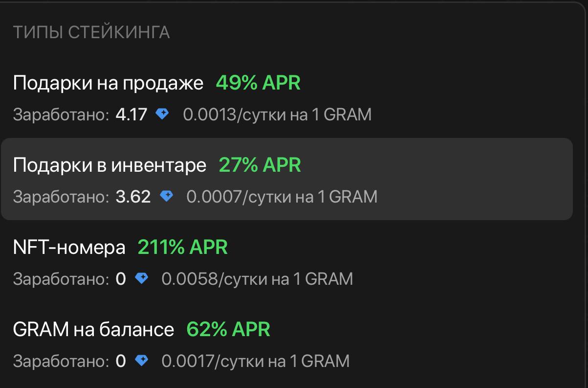Viewport: 588px width, 388px height.
Task: Click the 211% APR label
Action: coord(183,247)
